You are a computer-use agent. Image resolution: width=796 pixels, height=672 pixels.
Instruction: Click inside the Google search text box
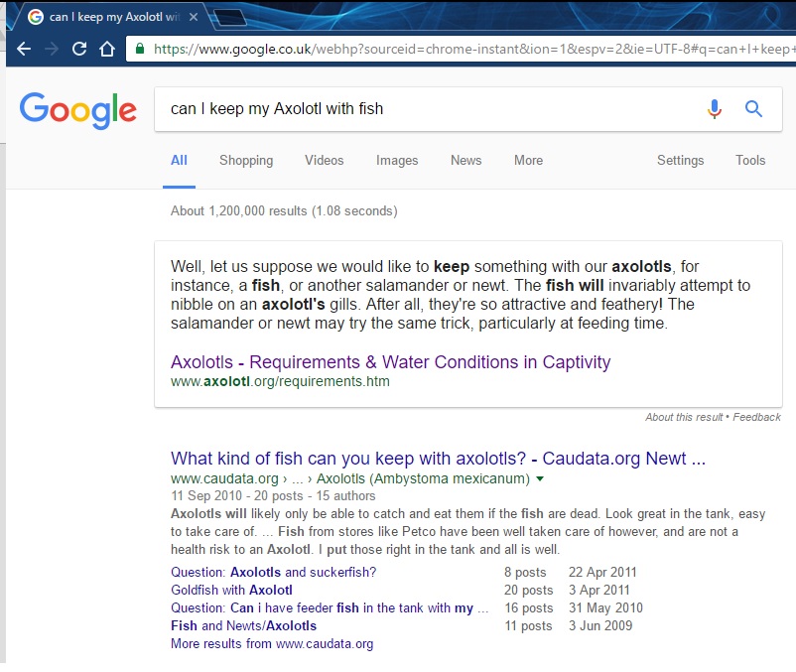[x=427, y=109]
